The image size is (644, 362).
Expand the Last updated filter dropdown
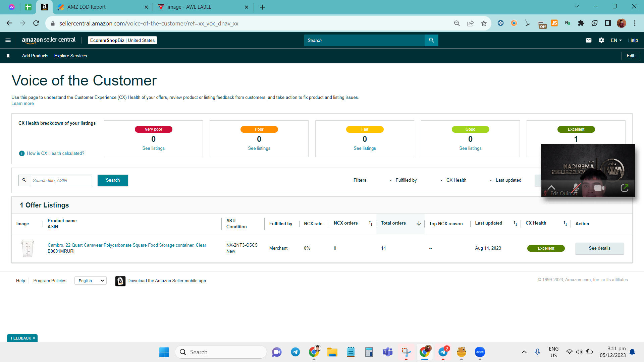505,180
